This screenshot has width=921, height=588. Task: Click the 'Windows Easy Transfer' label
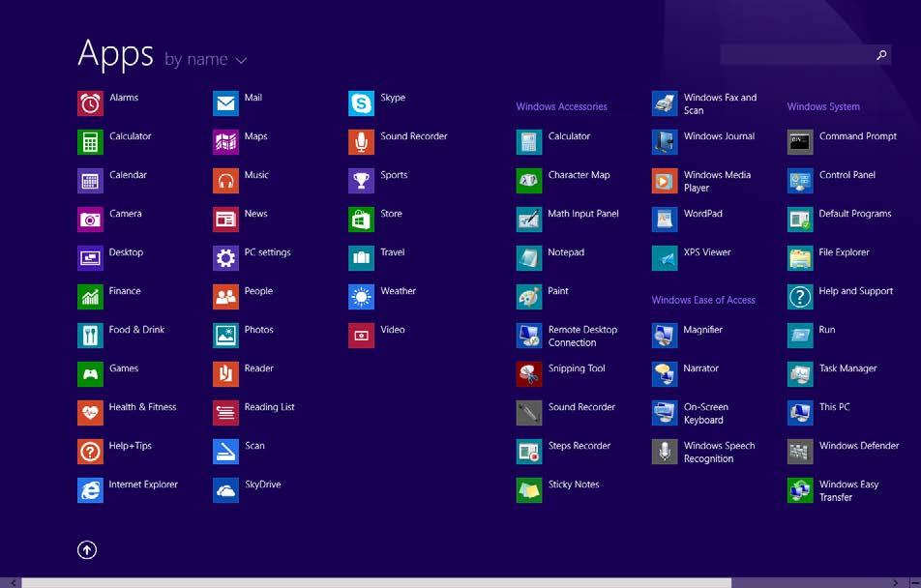click(848, 491)
